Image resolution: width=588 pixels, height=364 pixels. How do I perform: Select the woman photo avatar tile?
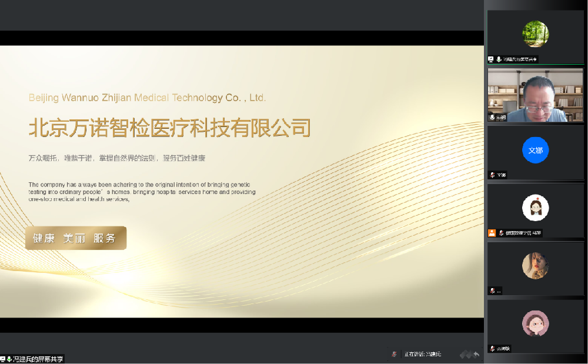pos(536,268)
